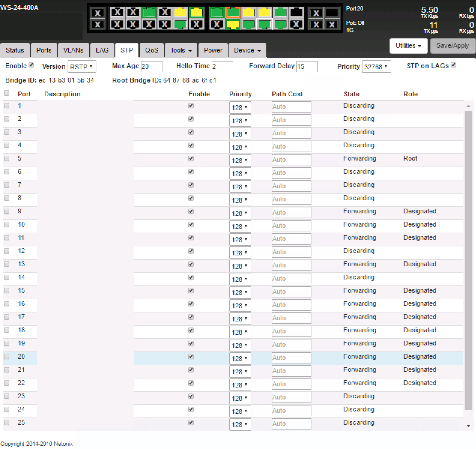Image resolution: width=476 pixels, height=449 pixels.
Task: Open port 9 priority 128 dropdown
Action: tap(240, 213)
